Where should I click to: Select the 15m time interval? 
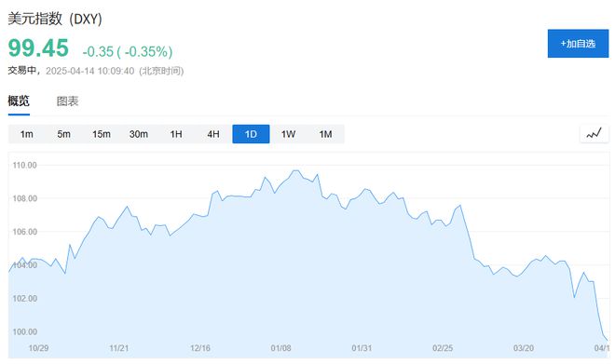pyautogui.click(x=102, y=134)
